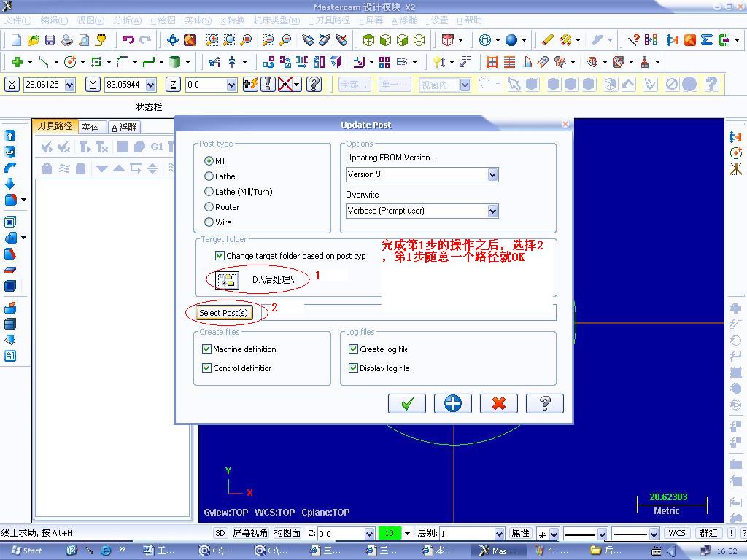Uncheck Machine definition checkbox

[206, 349]
